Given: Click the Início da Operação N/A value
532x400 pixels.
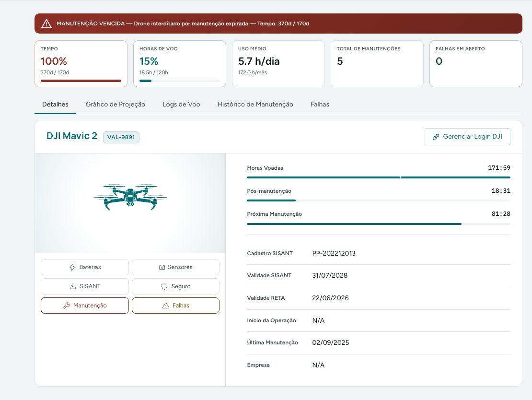Looking at the screenshot, I should (x=318, y=320).
